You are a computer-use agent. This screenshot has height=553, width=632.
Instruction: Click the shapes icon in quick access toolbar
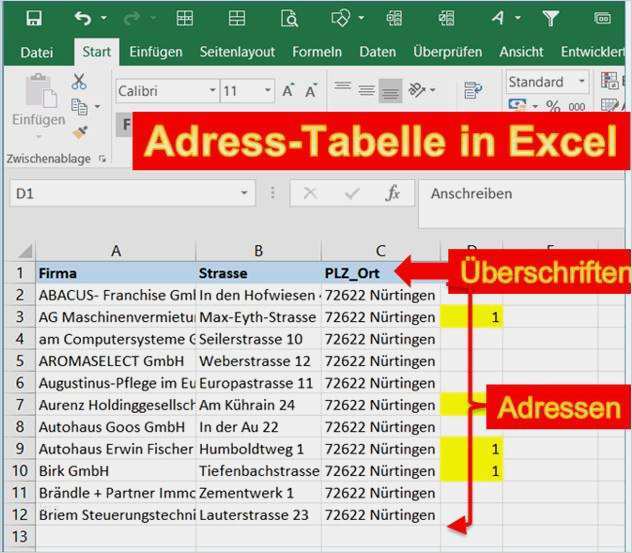coord(341,18)
